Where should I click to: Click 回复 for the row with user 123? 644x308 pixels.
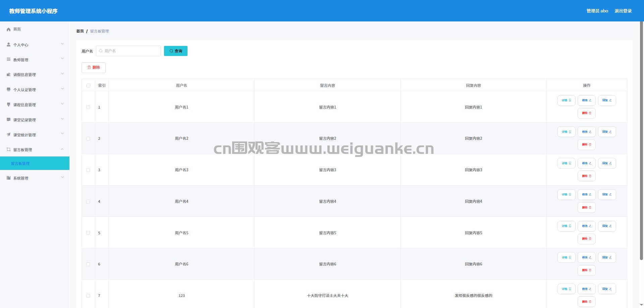click(x=607, y=289)
